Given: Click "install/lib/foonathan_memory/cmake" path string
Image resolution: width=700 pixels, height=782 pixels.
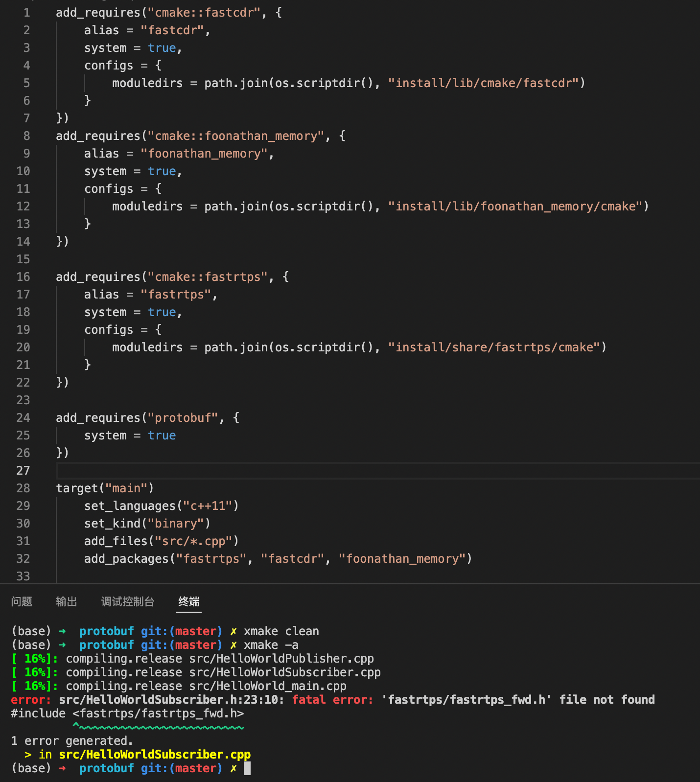Looking at the screenshot, I should click(515, 207).
